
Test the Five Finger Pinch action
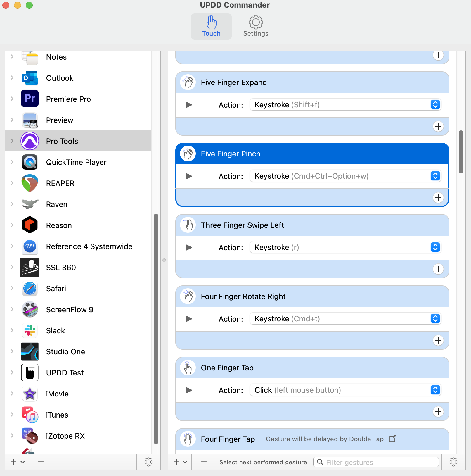tap(189, 176)
